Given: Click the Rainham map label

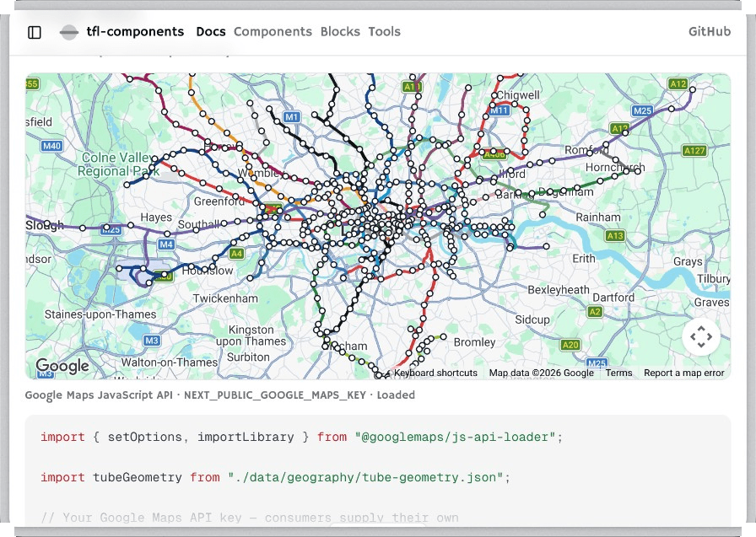Looking at the screenshot, I should point(598,217).
